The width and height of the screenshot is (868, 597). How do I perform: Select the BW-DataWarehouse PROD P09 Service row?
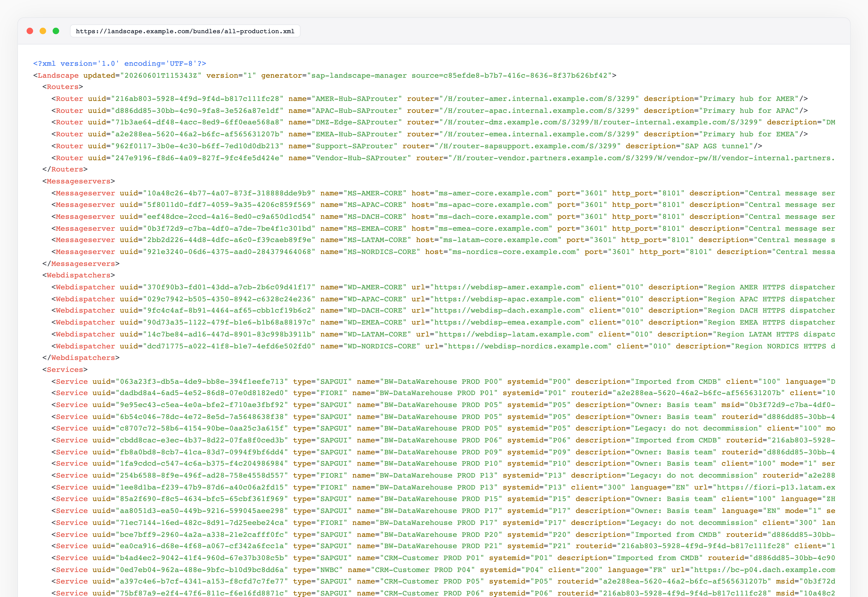point(443,452)
